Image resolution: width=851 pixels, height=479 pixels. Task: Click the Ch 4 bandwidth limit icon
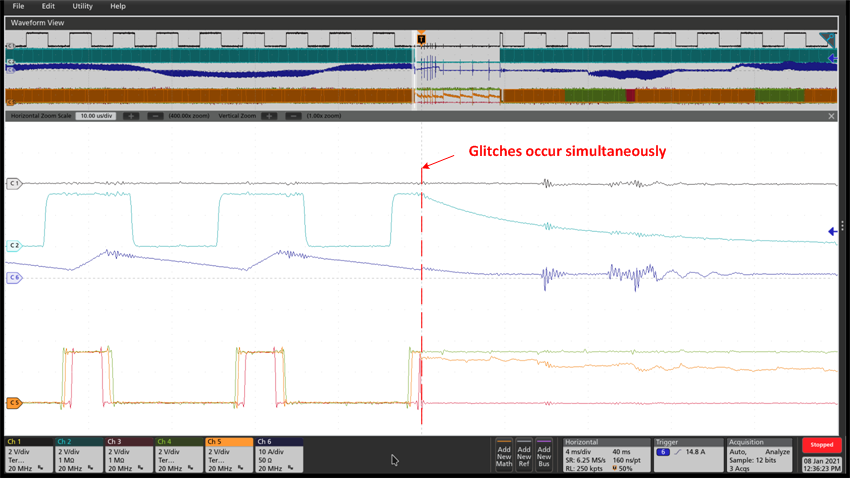click(x=190, y=468)
